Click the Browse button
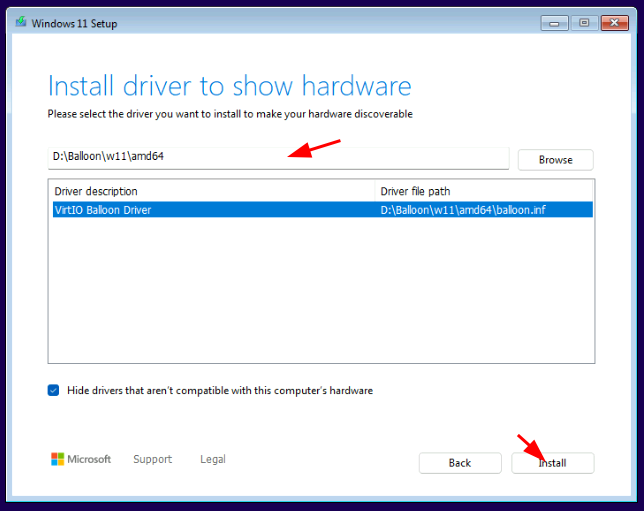 555,160
